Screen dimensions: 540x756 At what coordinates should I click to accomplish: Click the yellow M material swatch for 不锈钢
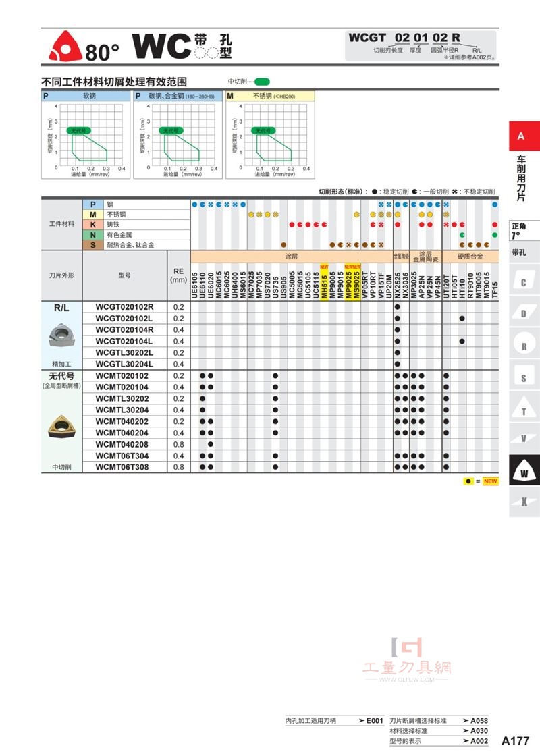[x=93, y=215]
